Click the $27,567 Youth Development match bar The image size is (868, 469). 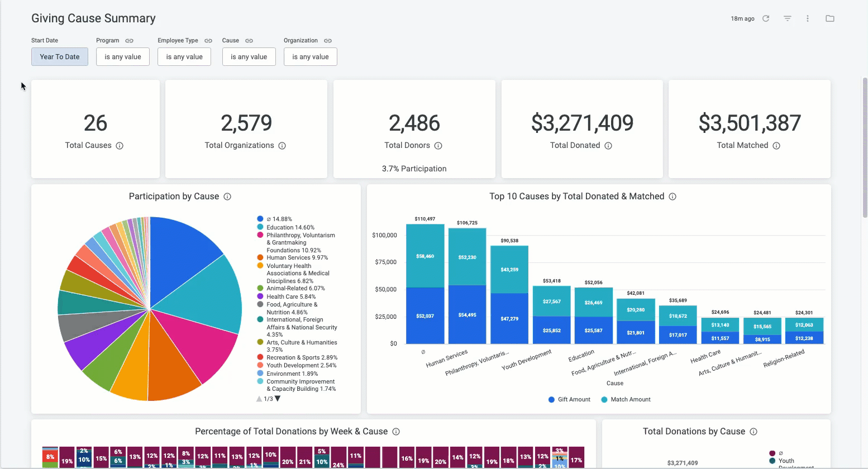552,301
